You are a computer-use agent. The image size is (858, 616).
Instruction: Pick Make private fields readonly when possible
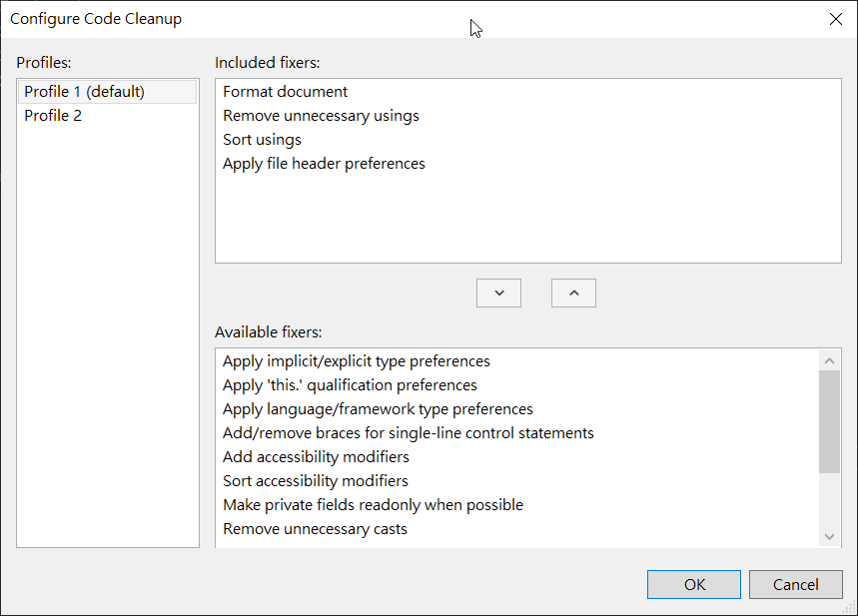tap(373, 505)
